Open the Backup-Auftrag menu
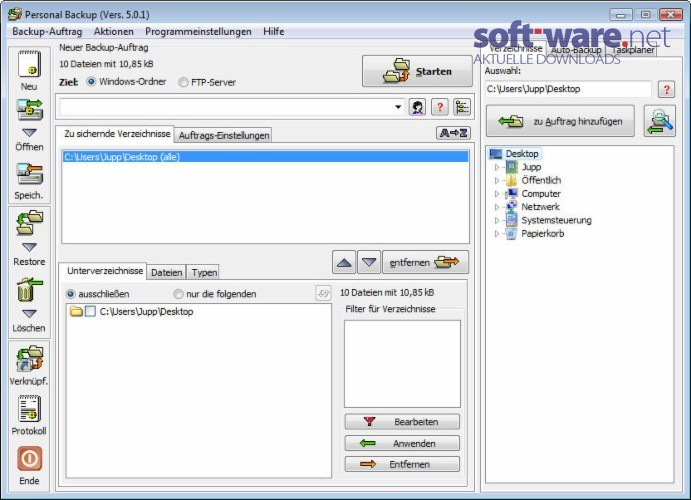691x500 pixels. coord(47,32)
